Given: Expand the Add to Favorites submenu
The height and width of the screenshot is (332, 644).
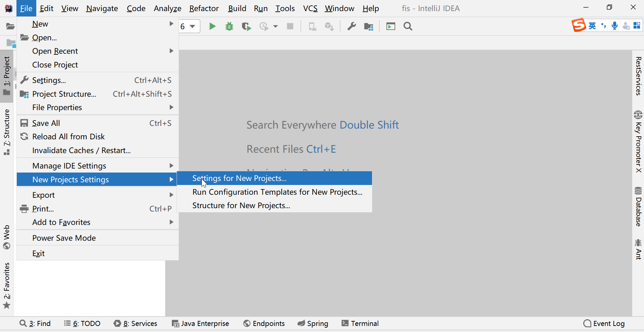Looking at the screenshot, I should coord(97,222).
